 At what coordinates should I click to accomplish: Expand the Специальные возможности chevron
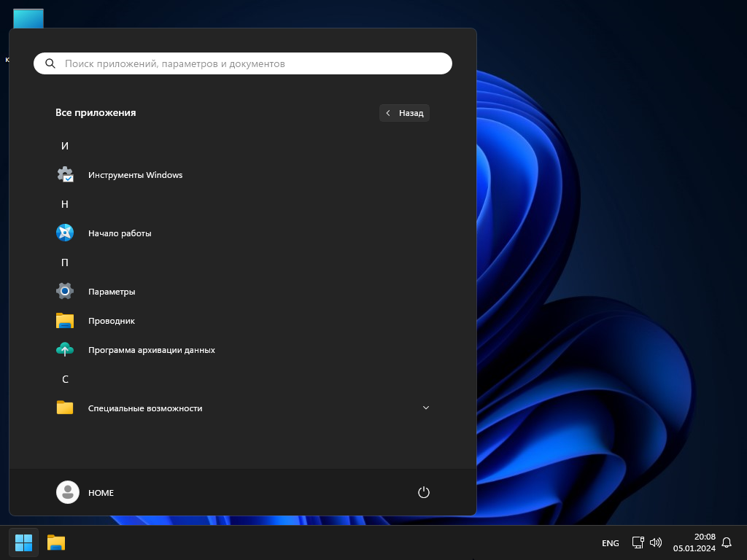coord(426,408)
